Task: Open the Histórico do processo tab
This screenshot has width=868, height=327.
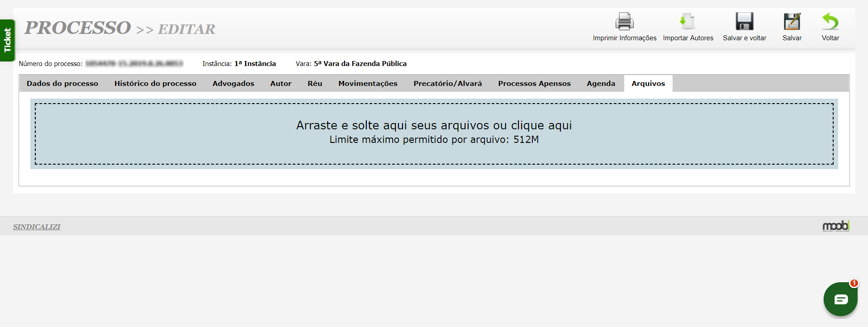Action: click(155, 84)
